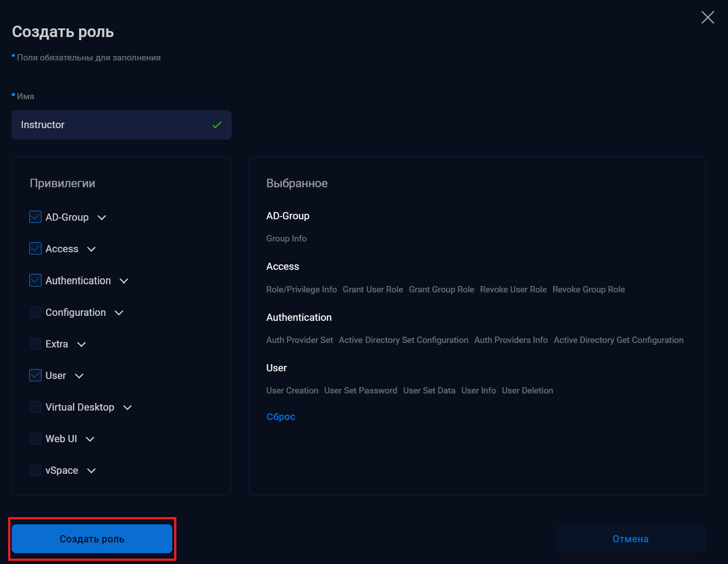Uncheck the Authentication privilege checkbox
This screenshot has width=728, height=564.
click(x=35, y=280)
